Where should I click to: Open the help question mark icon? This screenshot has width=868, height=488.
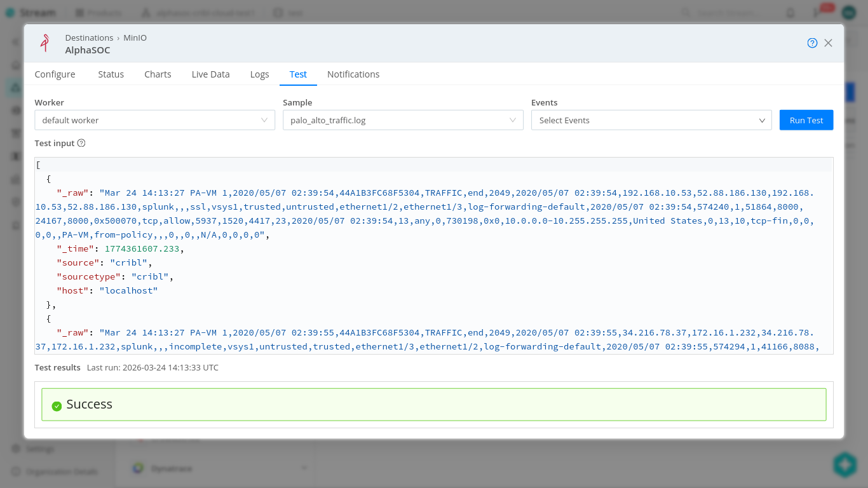pyautogui.click(x=812, y=43)
